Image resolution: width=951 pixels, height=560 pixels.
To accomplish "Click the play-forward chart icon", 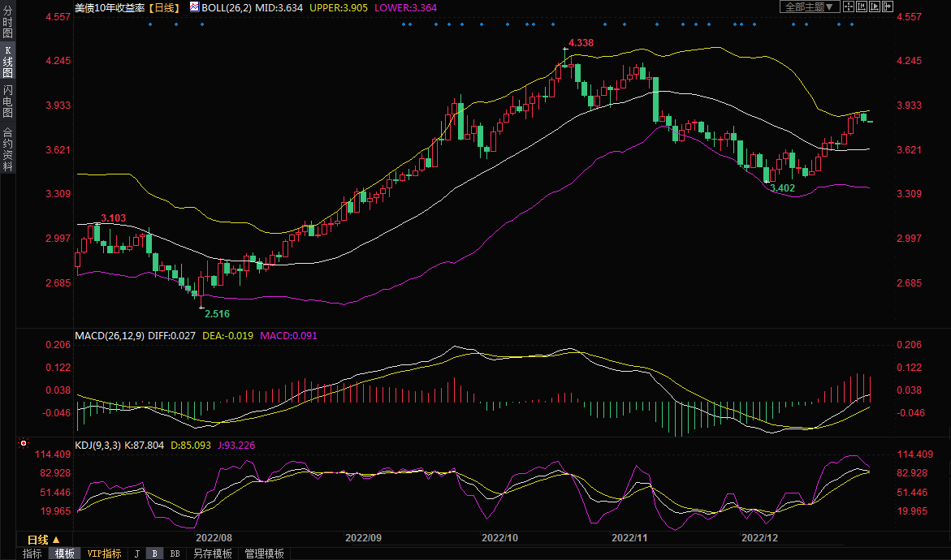I will pos(875,6).
